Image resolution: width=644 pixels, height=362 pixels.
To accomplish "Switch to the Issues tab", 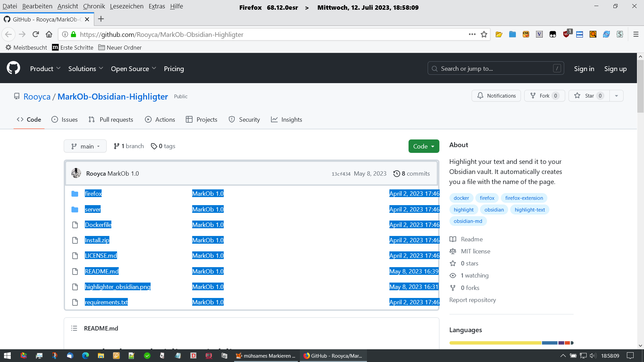I will tap(64, 120).
